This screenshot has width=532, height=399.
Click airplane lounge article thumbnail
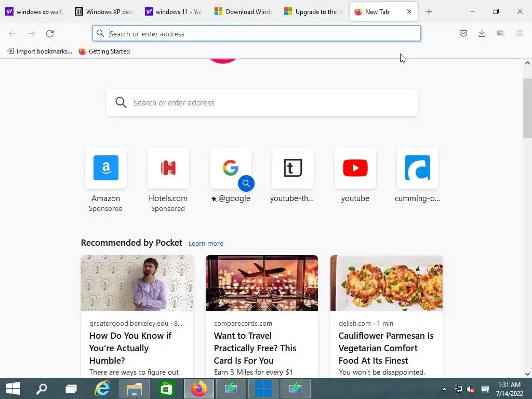262,283
